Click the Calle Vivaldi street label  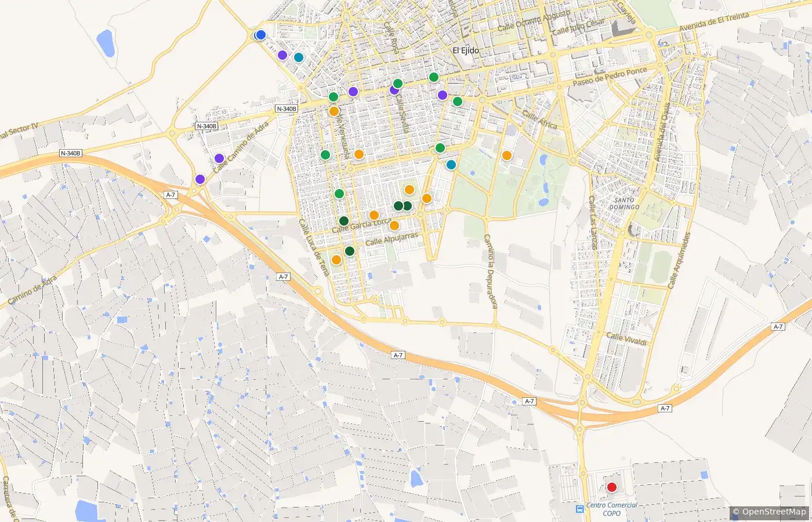(x=626, y=339)
